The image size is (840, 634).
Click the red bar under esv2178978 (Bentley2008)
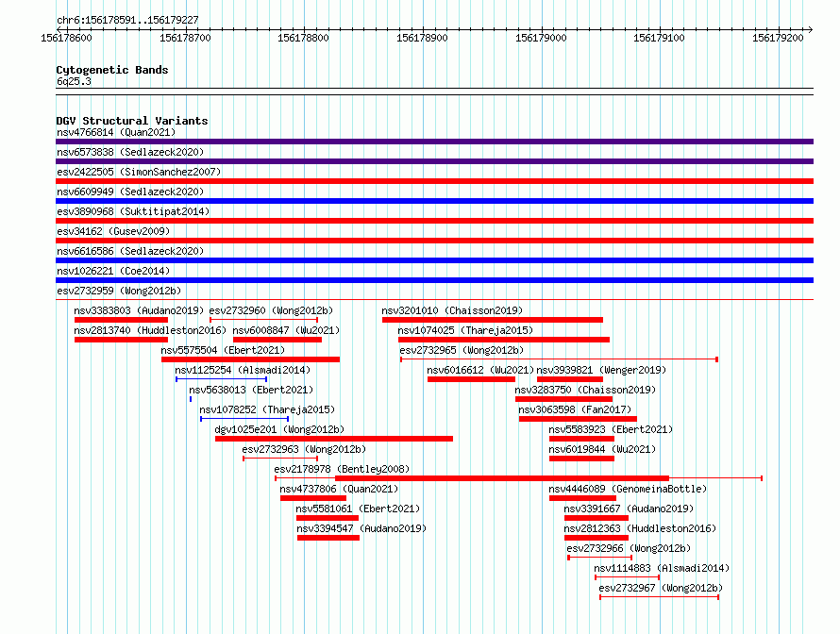[x=502, y=478]
